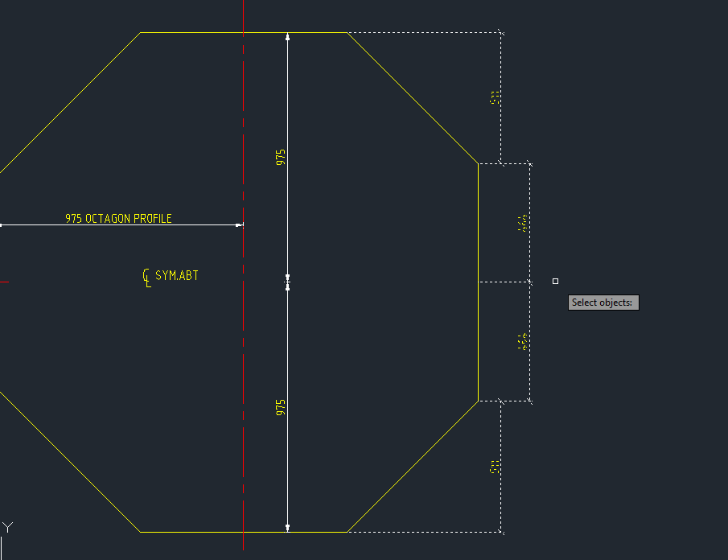Pick the dashed dimension text below right midpoint

pos(523,342)
